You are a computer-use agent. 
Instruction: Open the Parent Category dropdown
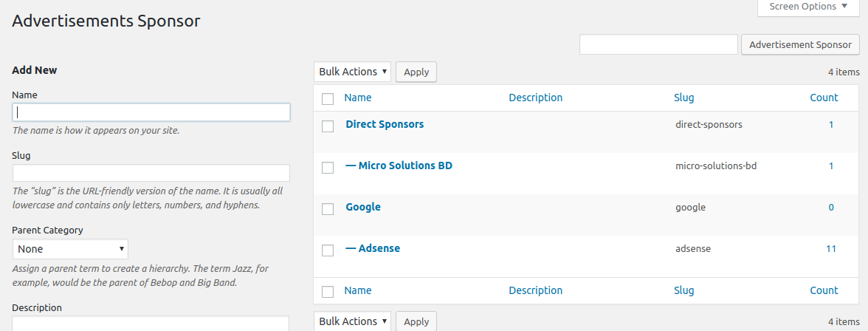click(x=71, y=249)
